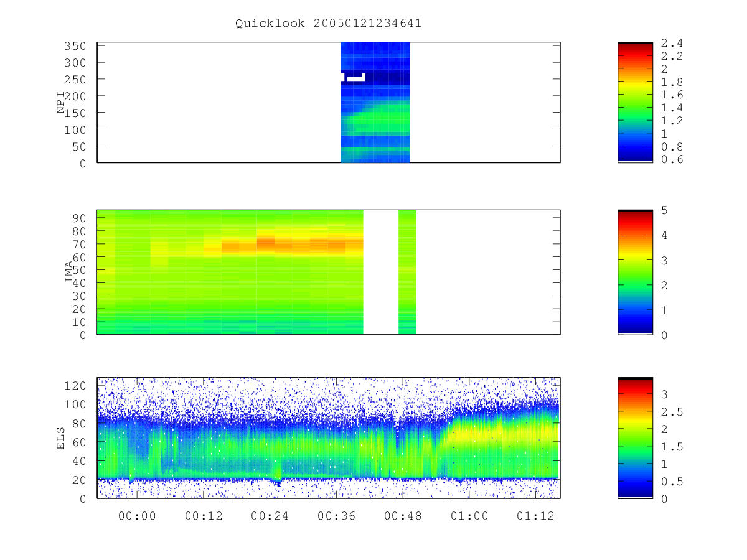Click the NPI y-axis label
The width and height of the screenshot is (747, 560).
coord(61,103)
